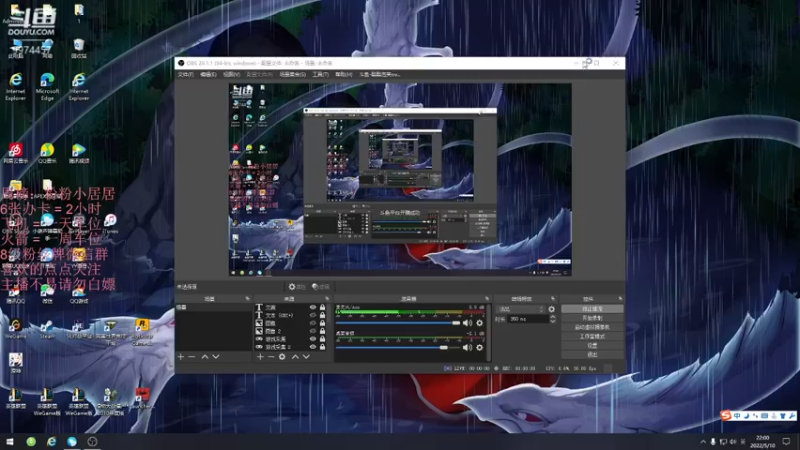This screenshot has width=800, height=450.
Task: Remove the selected source with the minus icon in the 来源 panel
Action: [271, 357]
